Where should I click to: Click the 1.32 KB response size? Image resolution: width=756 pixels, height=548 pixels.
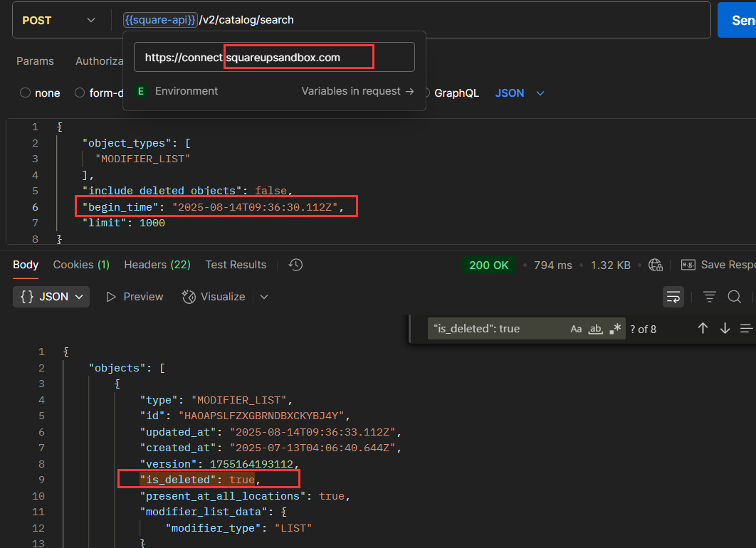point(610,265)
